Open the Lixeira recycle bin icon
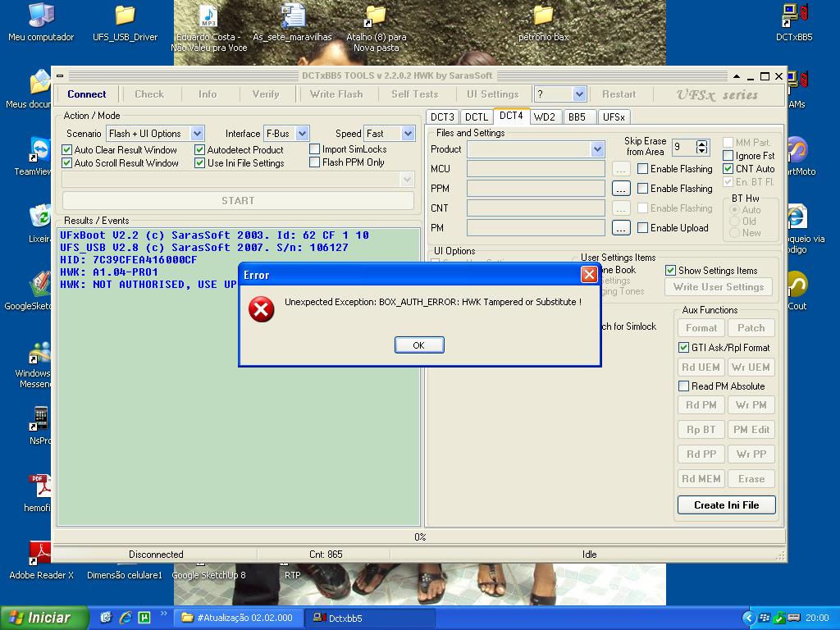 click(40, 217)
